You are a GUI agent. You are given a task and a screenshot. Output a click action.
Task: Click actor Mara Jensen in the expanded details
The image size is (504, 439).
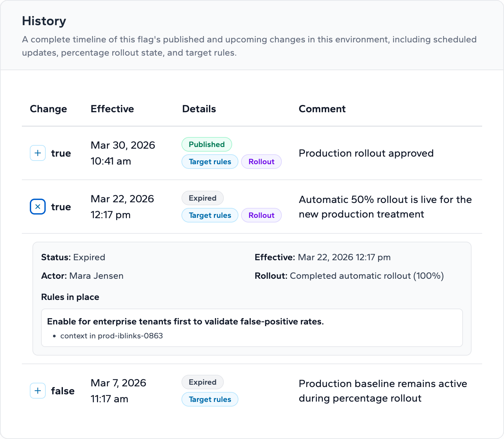pyautogui.click(x=96, y=275)
